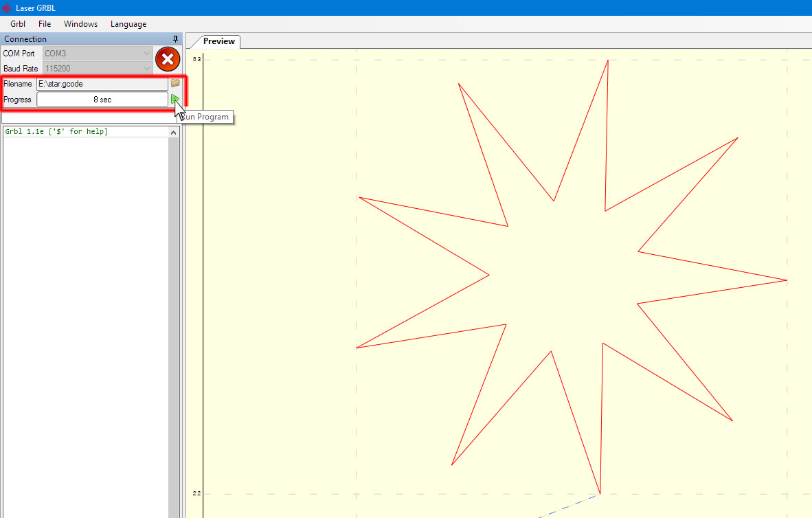Click the Progress bar showing 8 sec
The height and width of the screenshot is (518, 812).
(x=102, y=100)
